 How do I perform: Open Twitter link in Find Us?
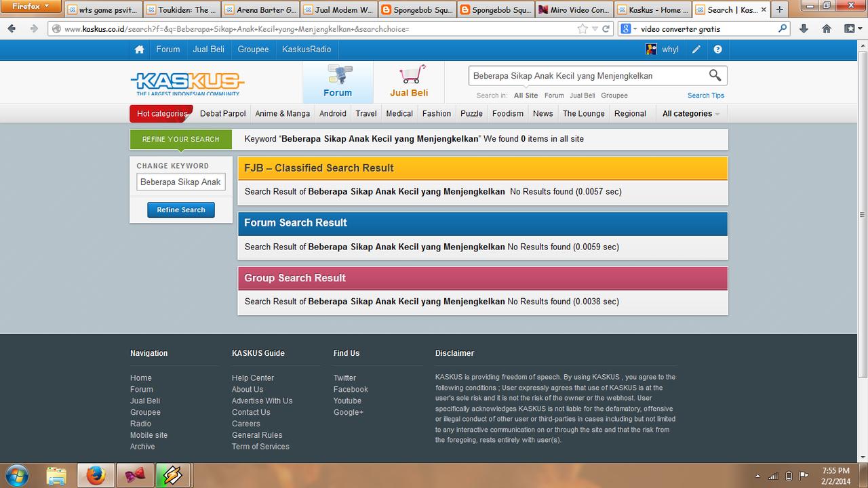(x=344, y=378)
